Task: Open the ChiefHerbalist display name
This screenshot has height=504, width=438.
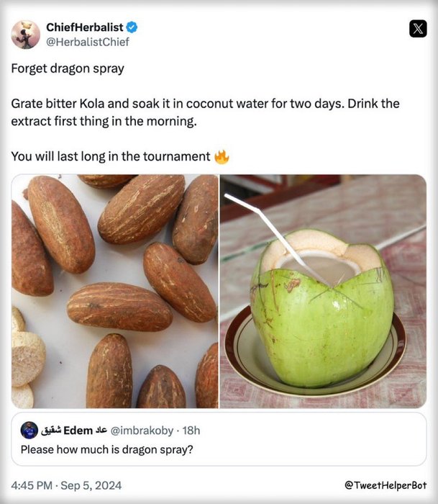Action: [x=84, y=27]
